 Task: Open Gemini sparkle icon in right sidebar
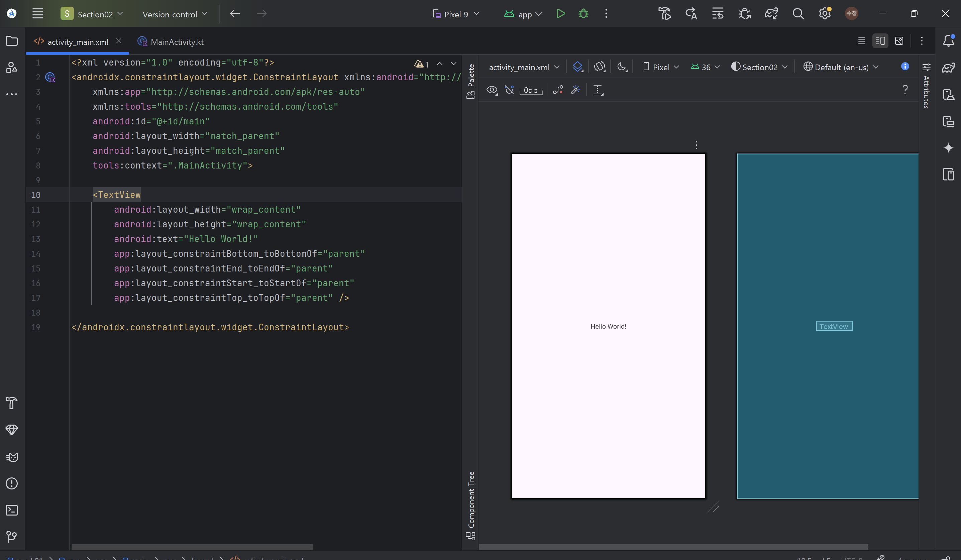pyautogui.click(x=948, y=147)
